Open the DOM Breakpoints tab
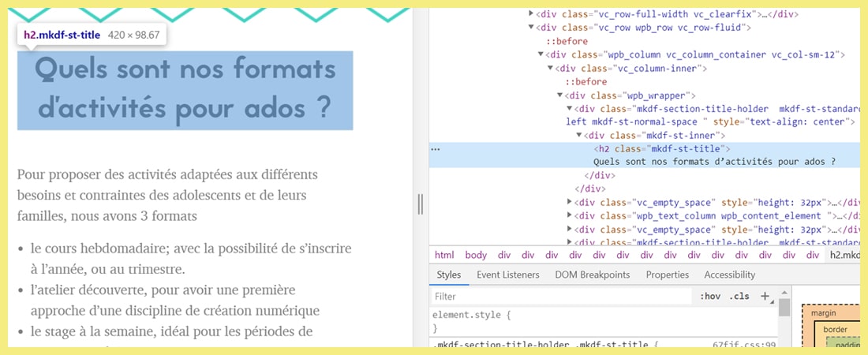The image size is (868, 355). coord(593,275)
